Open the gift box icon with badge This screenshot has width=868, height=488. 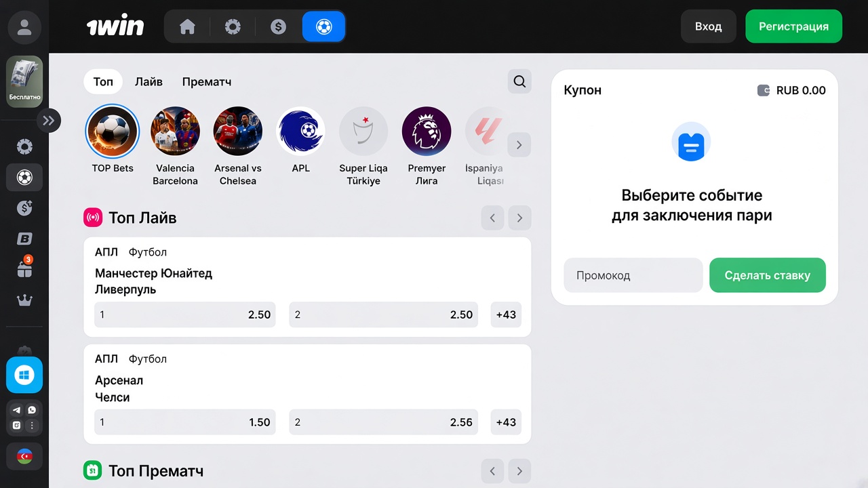[24, 268]
